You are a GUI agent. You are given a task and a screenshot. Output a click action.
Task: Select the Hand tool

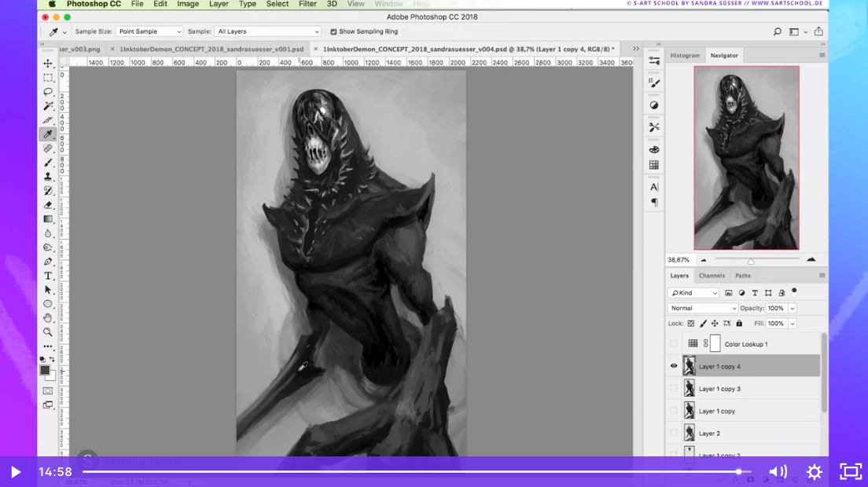48,318
